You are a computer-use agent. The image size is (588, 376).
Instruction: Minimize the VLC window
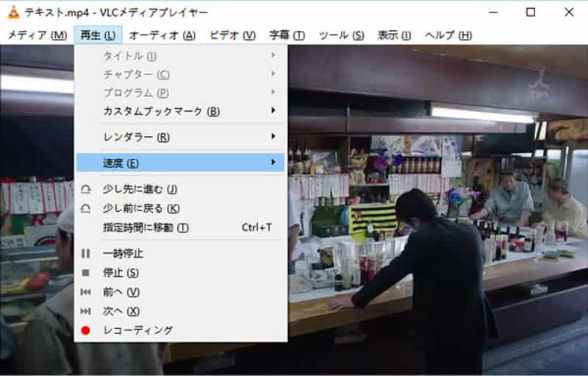click(493, 12)
